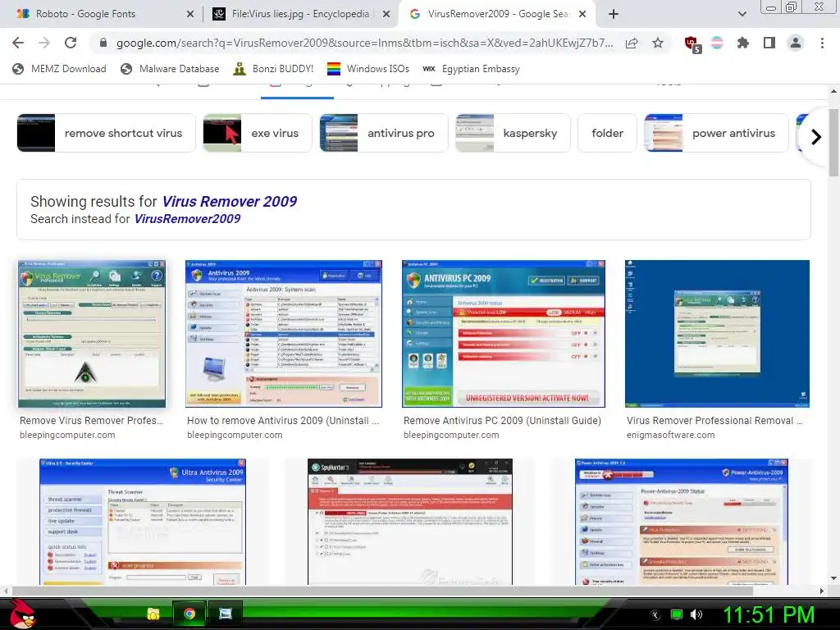
Task: Open Power Antivirus 2009 thumbnail
Action: click(x=682, y=522)
